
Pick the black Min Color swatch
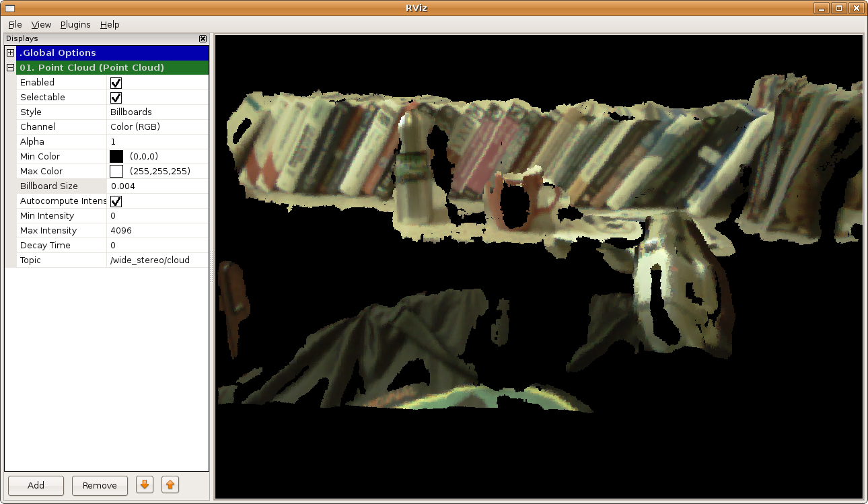(116, 156)
